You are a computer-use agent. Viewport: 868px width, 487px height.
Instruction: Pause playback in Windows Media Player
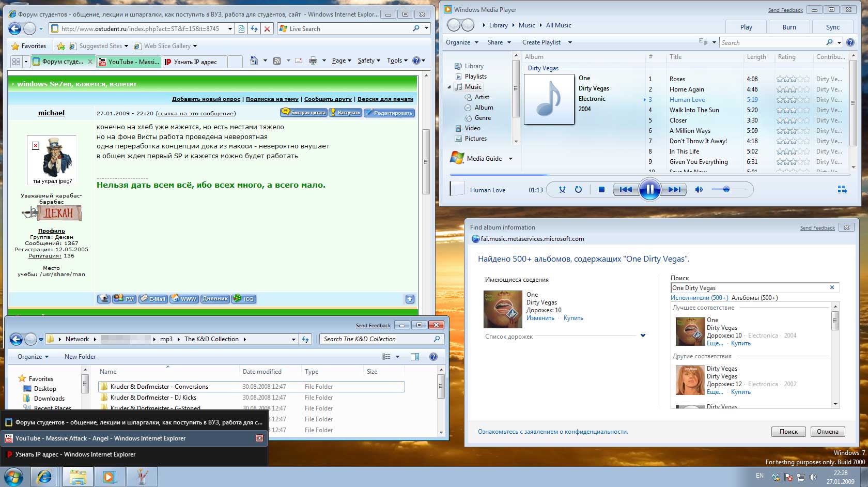click(649, 190)
